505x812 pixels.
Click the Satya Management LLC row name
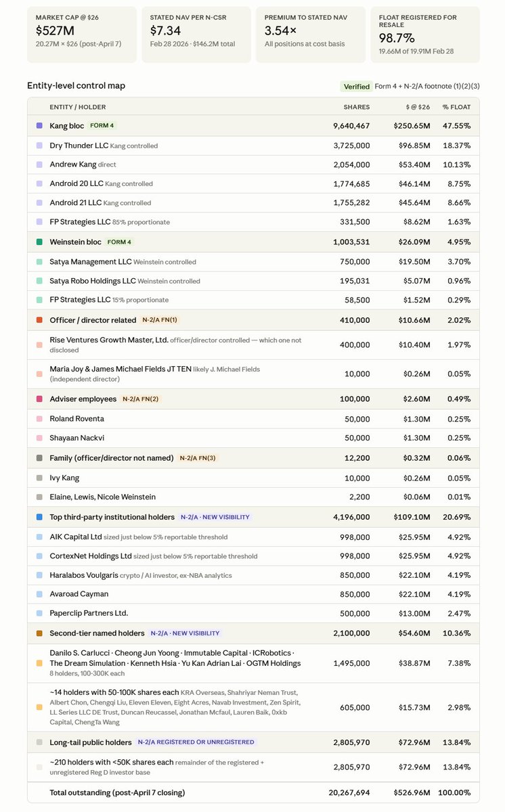pyautogui.click(x=91, y=261)
